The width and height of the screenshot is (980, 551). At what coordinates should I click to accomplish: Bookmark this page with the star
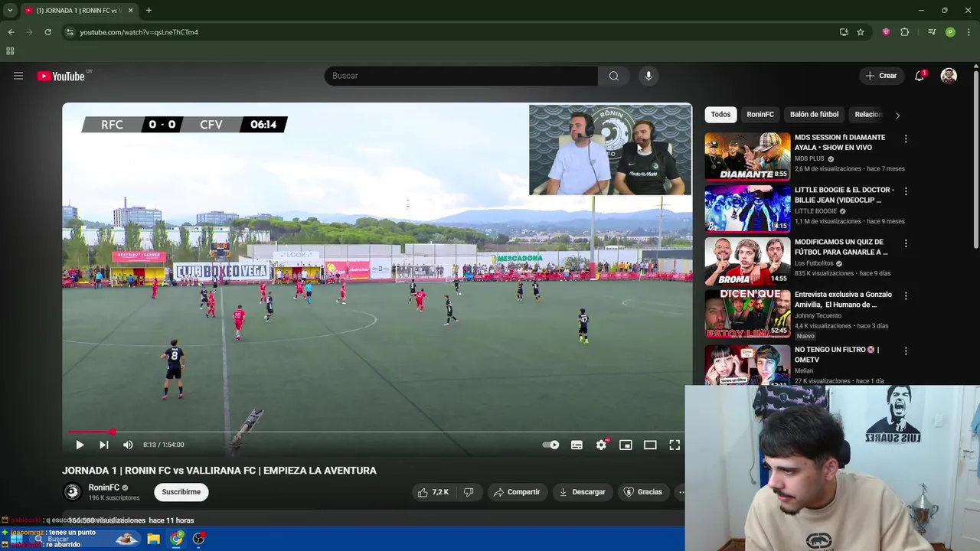tap(861, 32)
